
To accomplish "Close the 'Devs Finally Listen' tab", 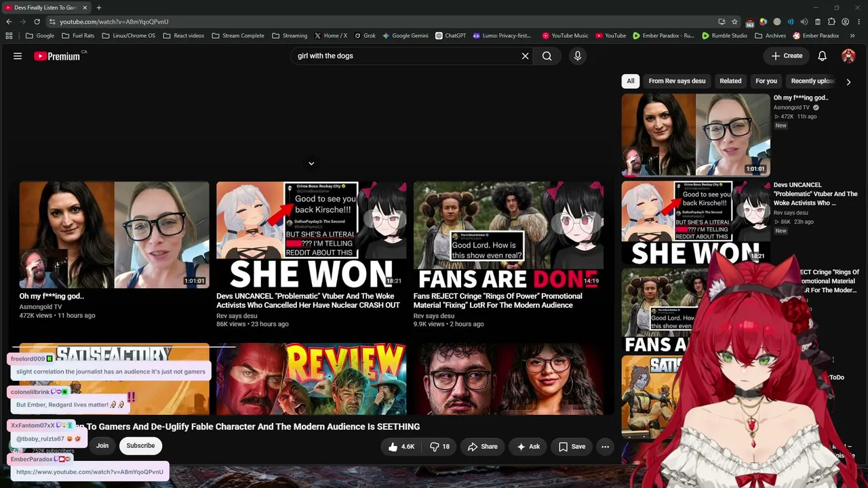I will click(x=85, y=7).
